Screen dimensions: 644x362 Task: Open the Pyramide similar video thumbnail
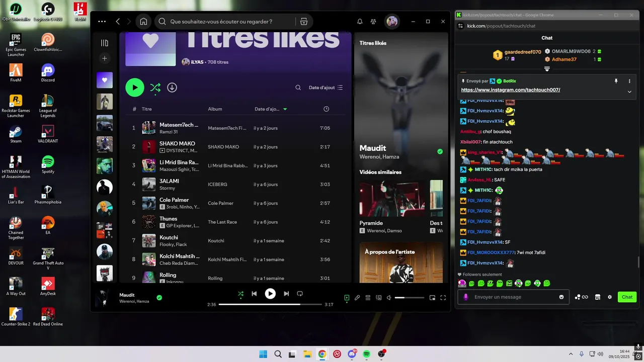[x=392, y=198]
